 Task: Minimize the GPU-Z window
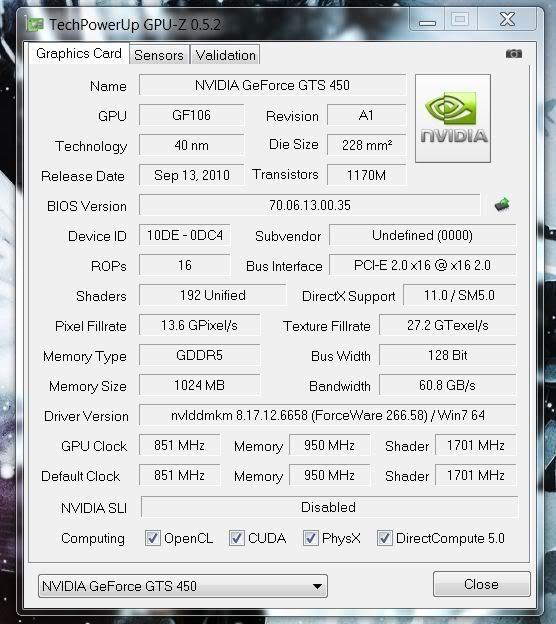(x=427, y=20)
